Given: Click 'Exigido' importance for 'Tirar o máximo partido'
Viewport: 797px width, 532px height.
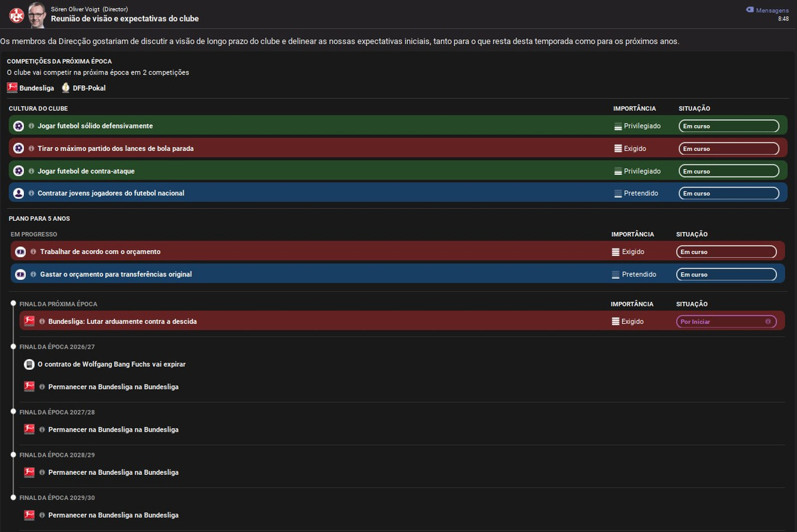Looking at the screenshot, I should 630,148.
